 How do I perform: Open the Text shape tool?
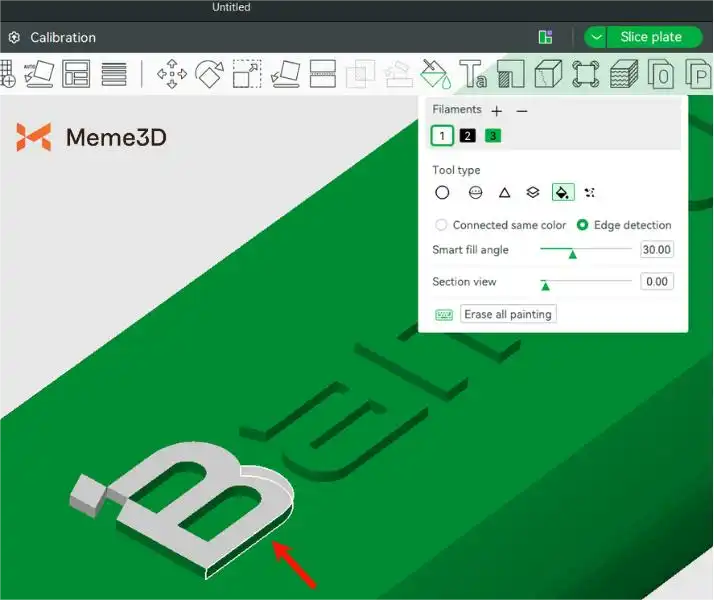click(473, 74)
